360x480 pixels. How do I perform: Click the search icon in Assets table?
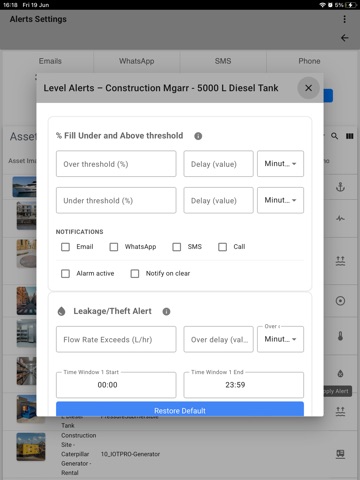[334, 136]
